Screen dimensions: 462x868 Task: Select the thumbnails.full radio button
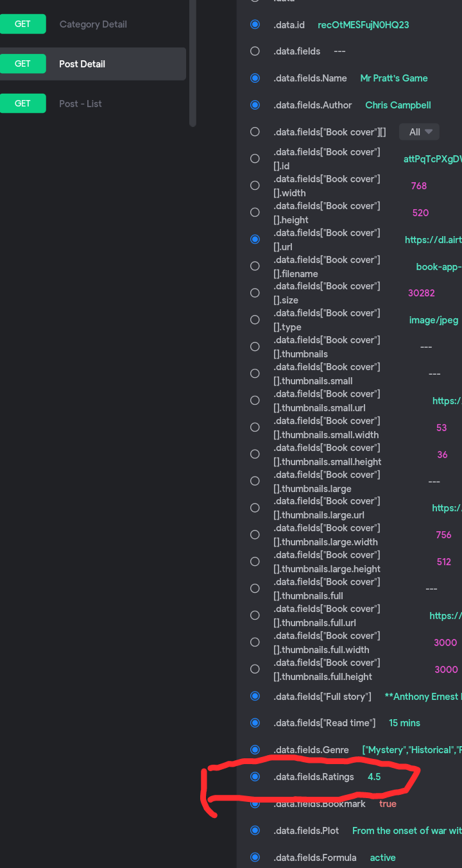255,588
